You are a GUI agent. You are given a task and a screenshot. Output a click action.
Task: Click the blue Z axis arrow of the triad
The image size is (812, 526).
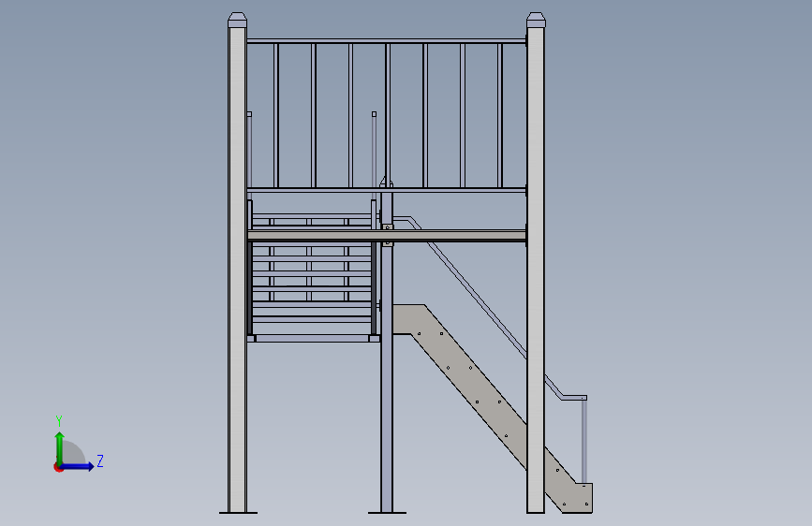click(x=78, y=466)
